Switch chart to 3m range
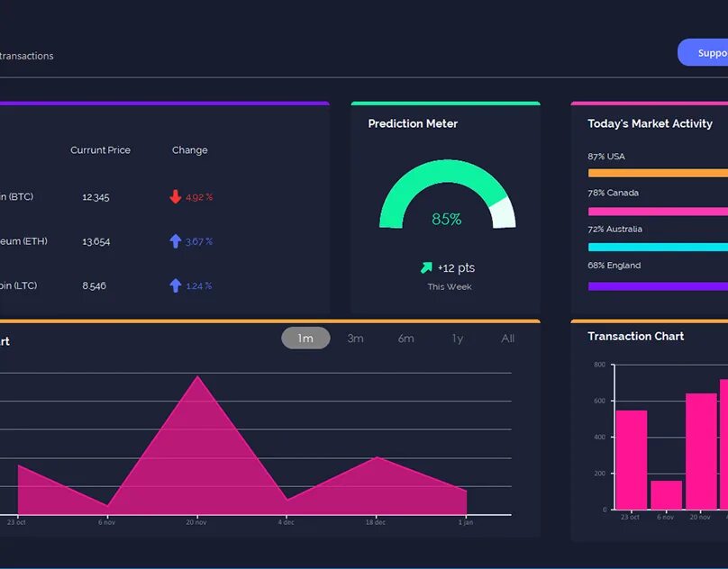Screen dimensions: 728x569 pos(356,339)
